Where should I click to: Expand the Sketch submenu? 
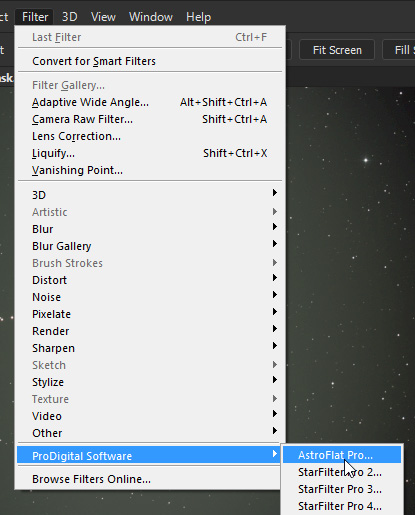[x=150, y=365]
